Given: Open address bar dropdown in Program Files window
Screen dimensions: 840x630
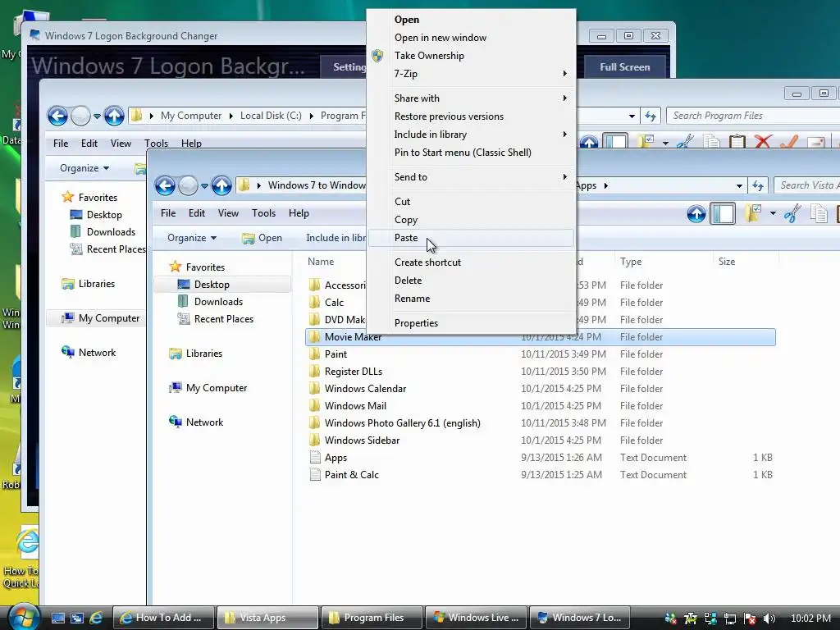Looking at the screenshot, I should [x=632, y=116].
